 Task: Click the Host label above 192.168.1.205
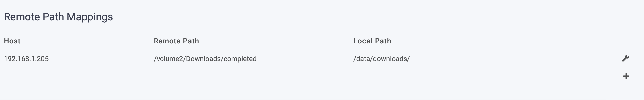click(12, 41)
